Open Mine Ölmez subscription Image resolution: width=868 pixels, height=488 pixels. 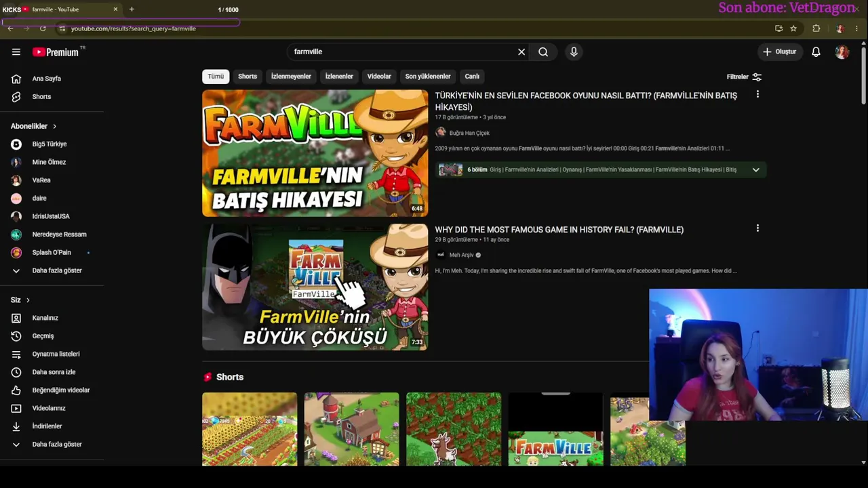49,162
